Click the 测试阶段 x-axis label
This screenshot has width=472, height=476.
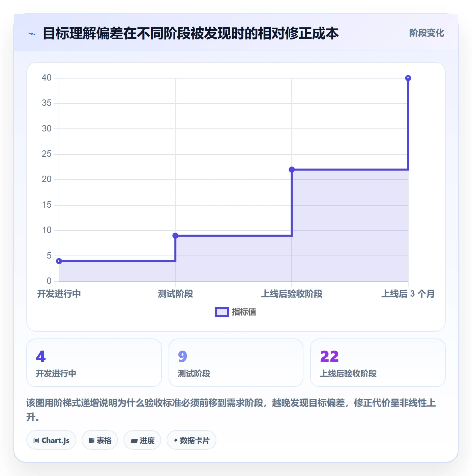[x=175, y=294]
